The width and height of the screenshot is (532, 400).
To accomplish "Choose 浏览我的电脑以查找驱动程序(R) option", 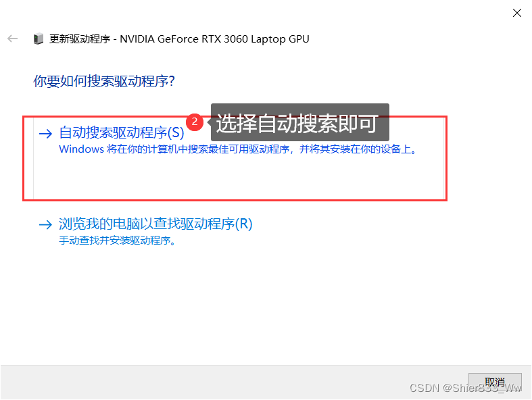I will click(155, 224).
